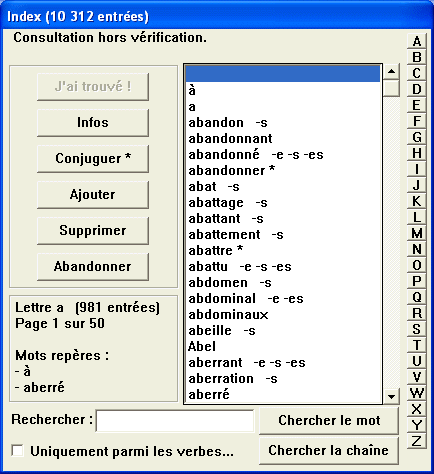The width and height of the screenshot is (434, 474).
Task: Click the list scroll up arrow
Action: 391,72
